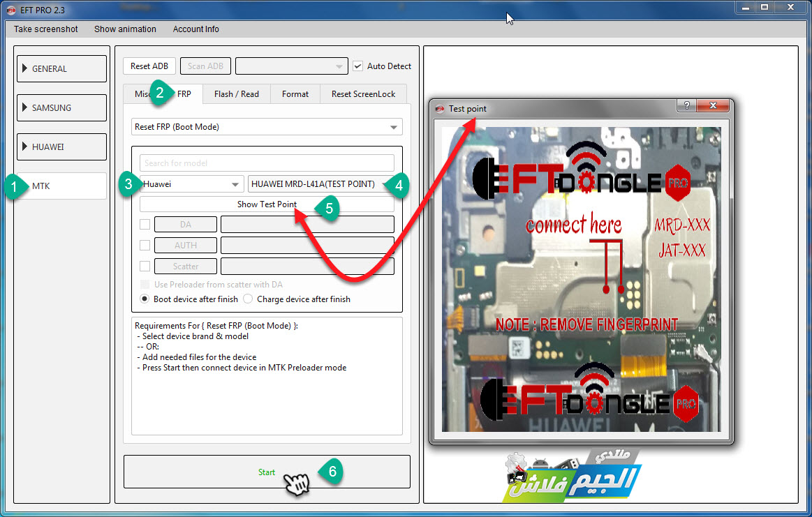Image resolution: width=812 pixels, height=517 pixels.
Task: Switch to the Reset ScreenLock tab
Action: (363, 94)
